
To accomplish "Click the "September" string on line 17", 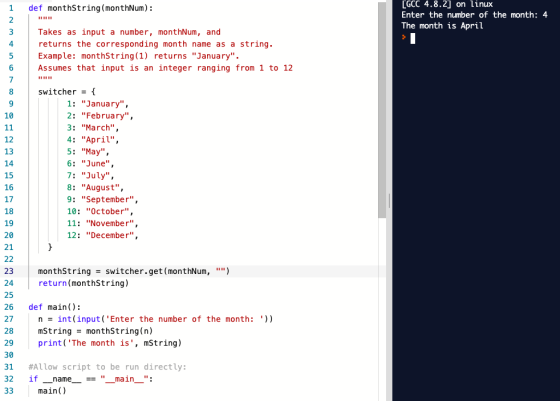I will [108, 200].
